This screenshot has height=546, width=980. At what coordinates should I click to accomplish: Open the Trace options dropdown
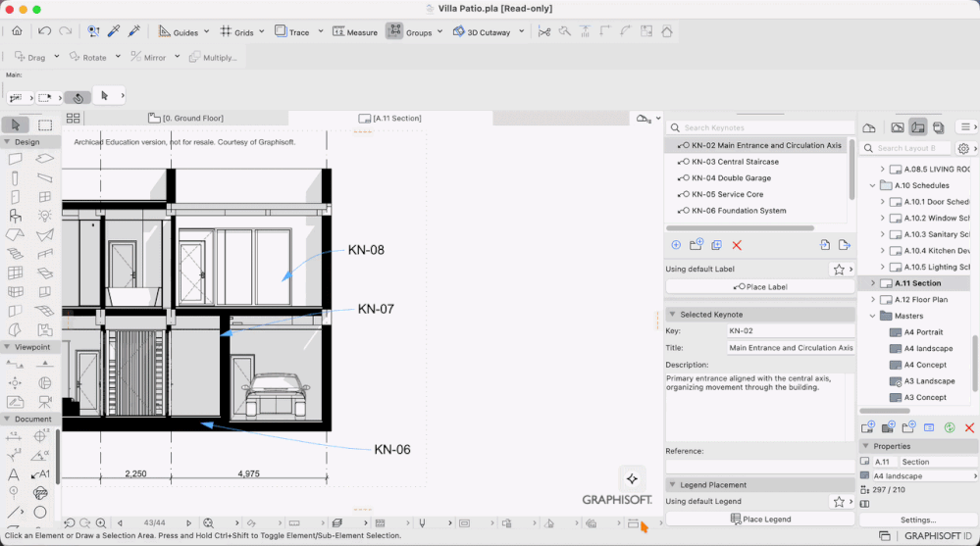pyautogui.click(x=321, y=31)
